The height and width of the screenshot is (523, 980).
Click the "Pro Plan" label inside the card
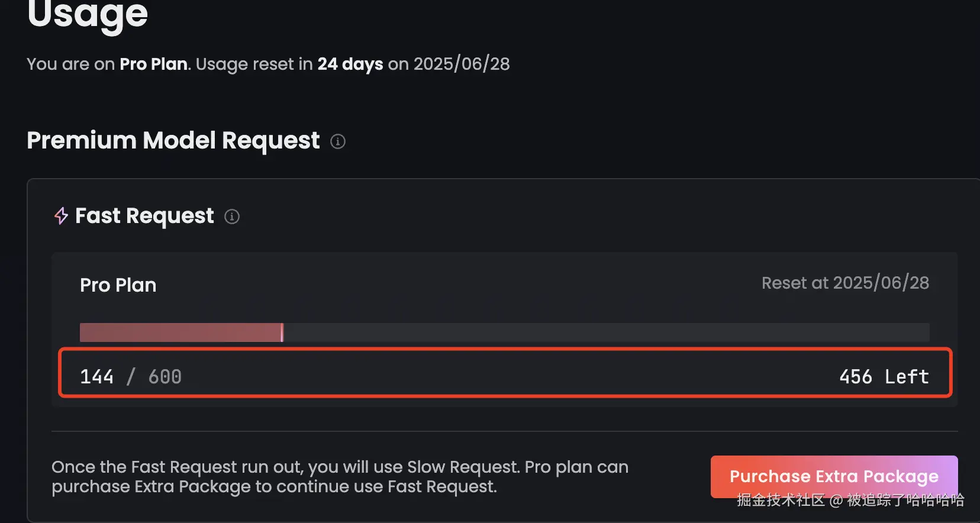click(118, 285)
